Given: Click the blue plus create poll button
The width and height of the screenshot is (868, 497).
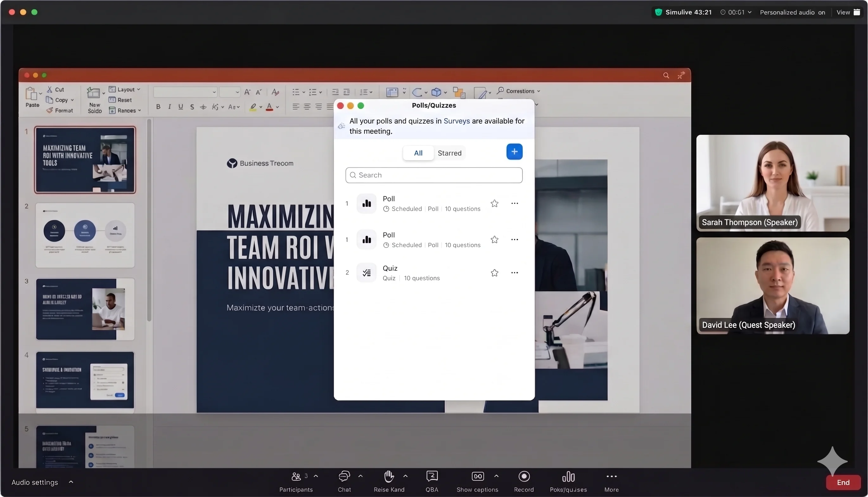Looking at the screenshot, I should pos(514,152).
